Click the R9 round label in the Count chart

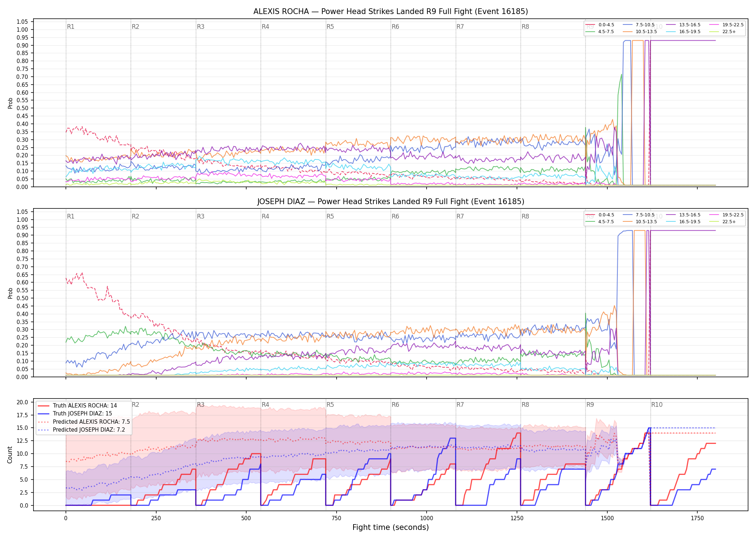pos(590,405)
